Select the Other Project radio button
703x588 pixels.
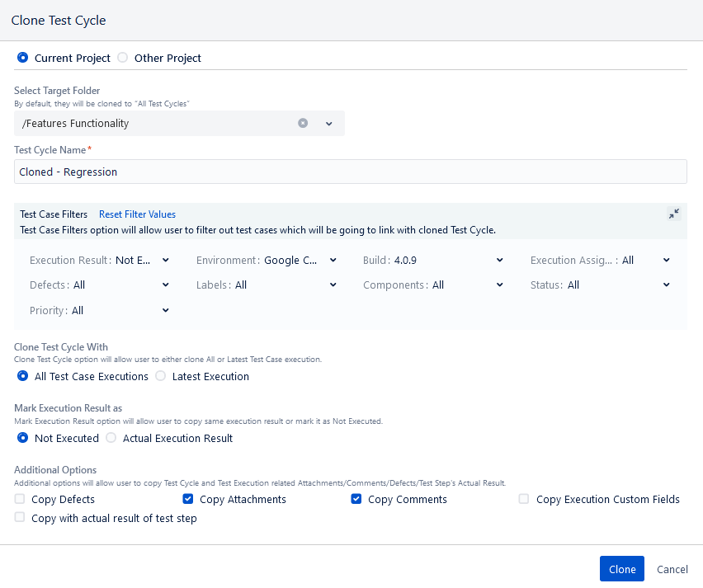[x=122, y=58]
